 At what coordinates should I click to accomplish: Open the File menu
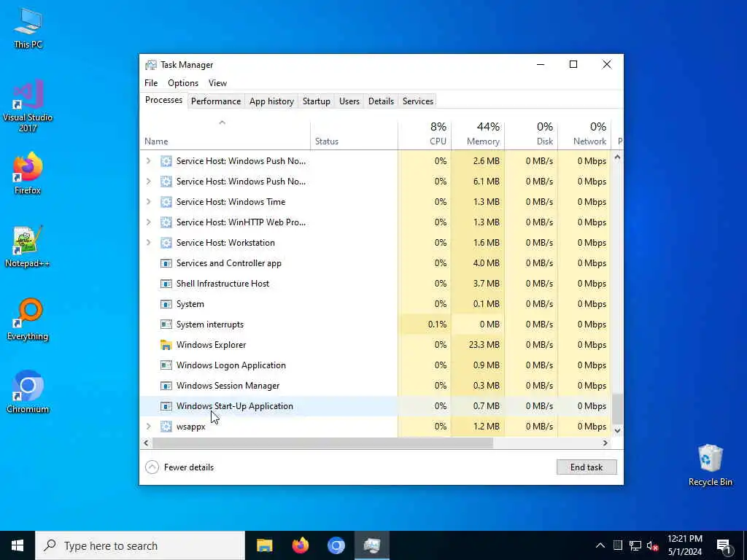(151, 83)
